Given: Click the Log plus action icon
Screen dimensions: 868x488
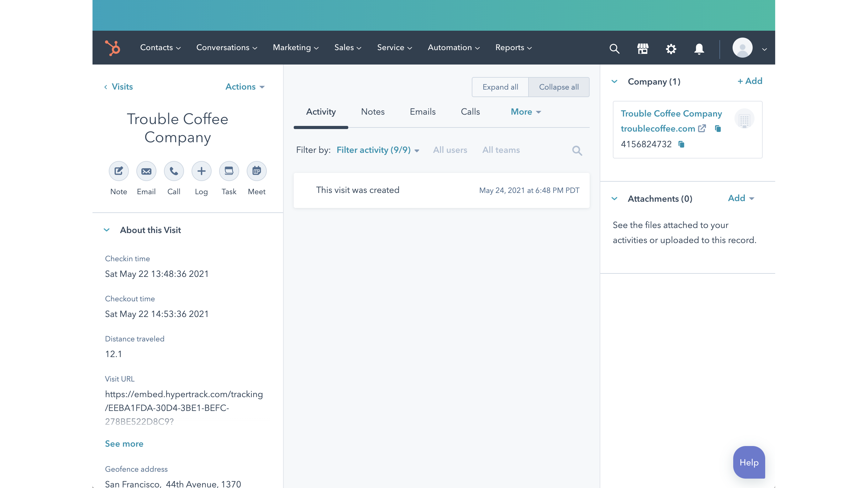Looking at the screenshot, I should [x=202, y=171].
